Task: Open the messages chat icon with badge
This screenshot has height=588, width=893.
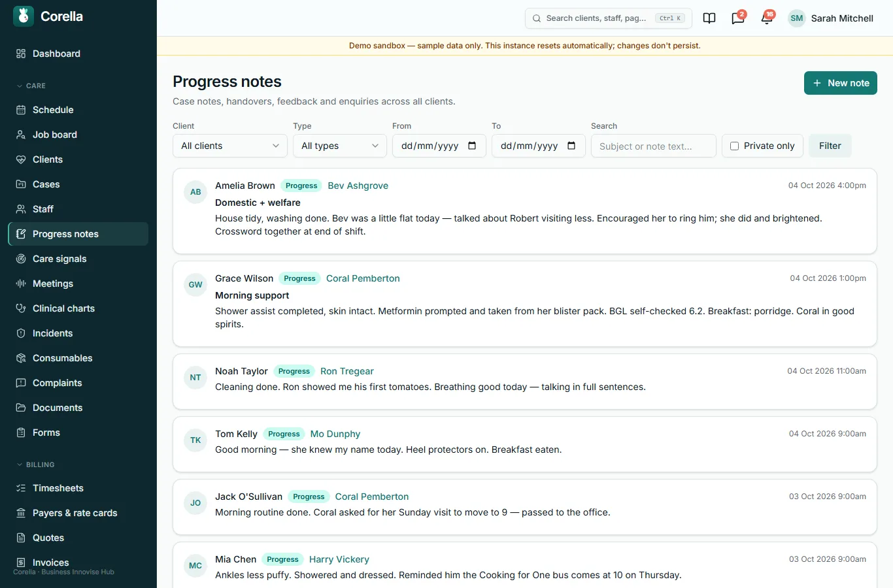Action: [738, 18]
